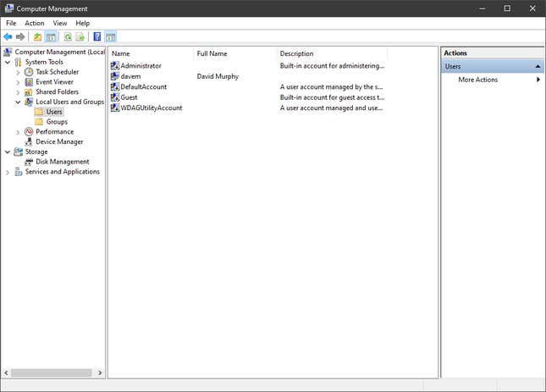
Task: Click the System Tools icon
Action: pyautogui.click(x=18, y=62)
